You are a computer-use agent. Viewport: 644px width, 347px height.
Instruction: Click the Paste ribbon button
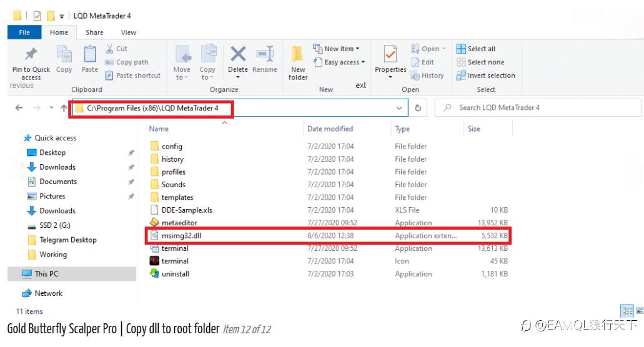click(x=89, y=59)
